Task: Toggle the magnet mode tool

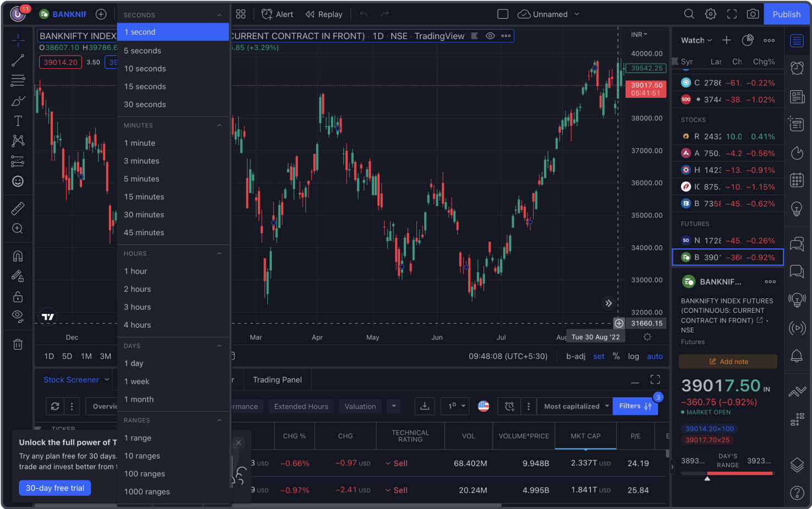Action: pyautogui.click(x=18, y=256)
